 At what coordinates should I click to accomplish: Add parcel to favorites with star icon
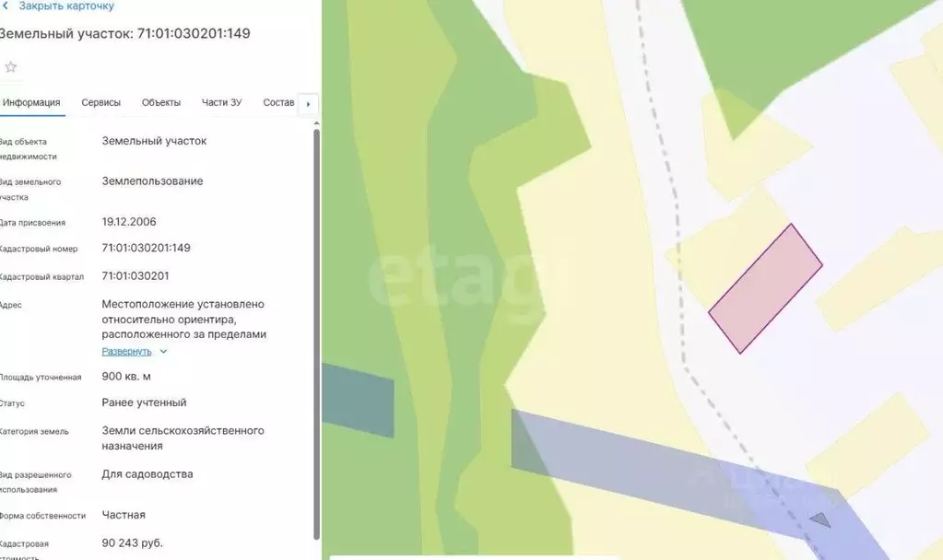10,66
